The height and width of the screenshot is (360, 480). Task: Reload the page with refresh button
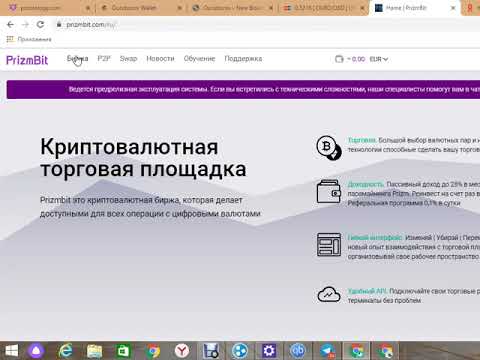pyautogui.click(x=40, y=24)
